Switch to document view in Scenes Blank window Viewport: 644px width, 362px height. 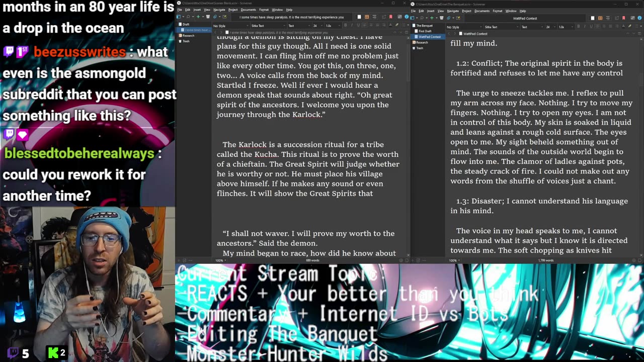pos(359,17)
